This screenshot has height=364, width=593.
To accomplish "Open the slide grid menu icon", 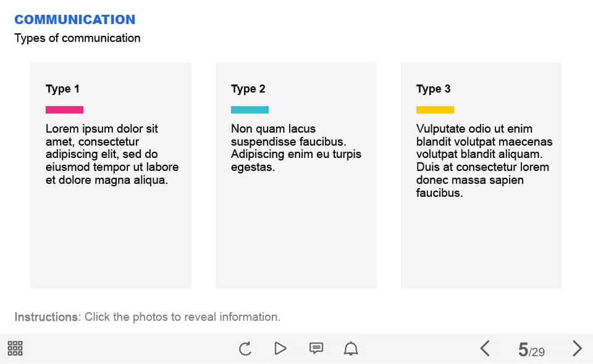I will pos(15,349).
